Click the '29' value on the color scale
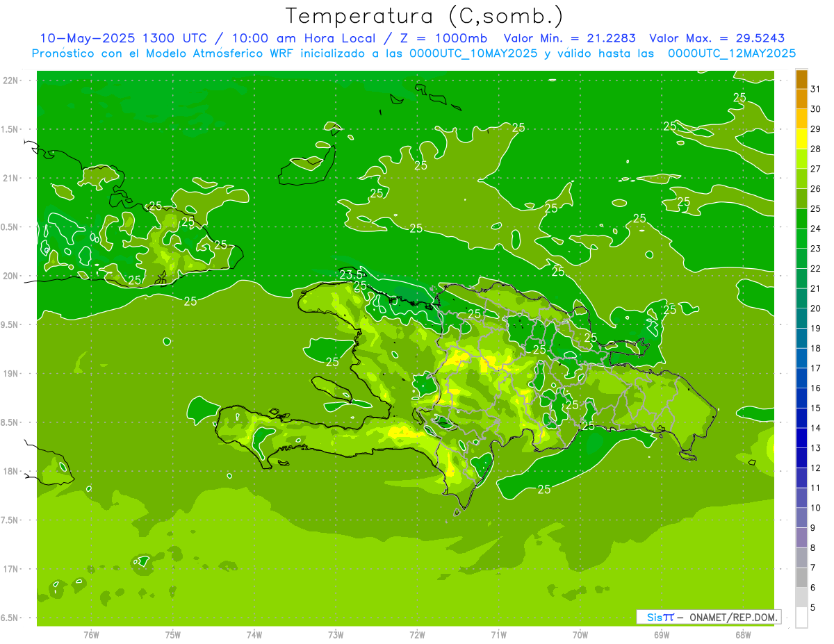The width and height of the screenshot is (834, 644). click(816, 129)
